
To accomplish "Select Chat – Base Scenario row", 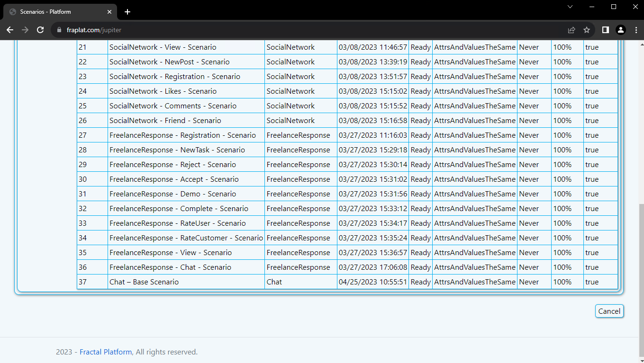I will click(144, 282).
